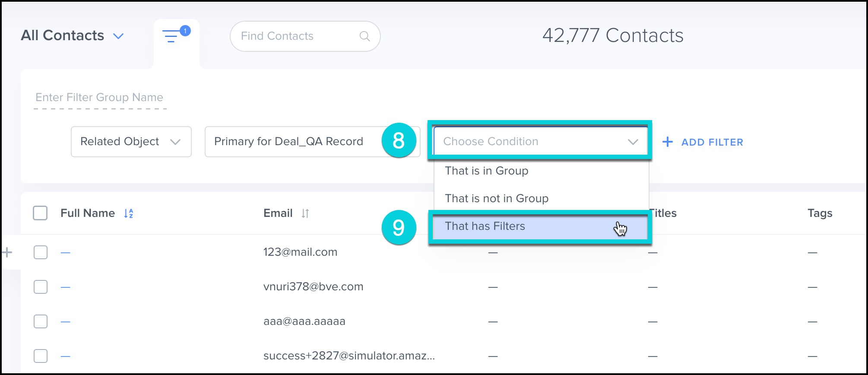Click the Enter Filter Group Name field
Screen dimensions: 868x375
[100, 98]
